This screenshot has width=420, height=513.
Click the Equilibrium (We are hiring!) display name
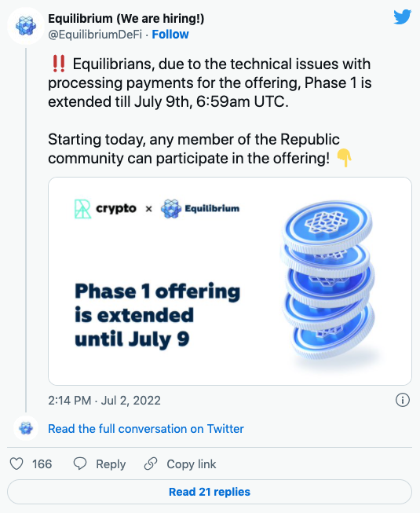[x=126, y=19]
